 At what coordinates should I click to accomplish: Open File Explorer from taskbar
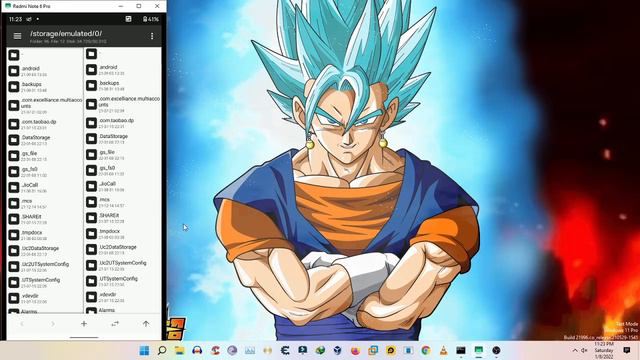180,351
